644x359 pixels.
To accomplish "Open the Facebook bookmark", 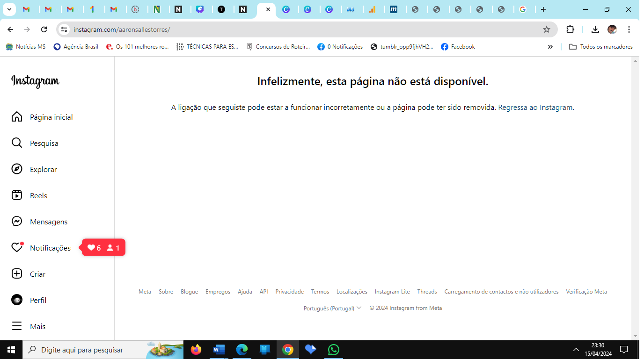I will coord(458,47).
